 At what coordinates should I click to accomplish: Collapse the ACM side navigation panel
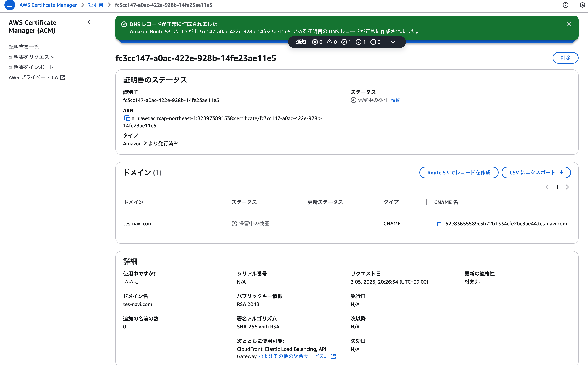pos(89,22)
